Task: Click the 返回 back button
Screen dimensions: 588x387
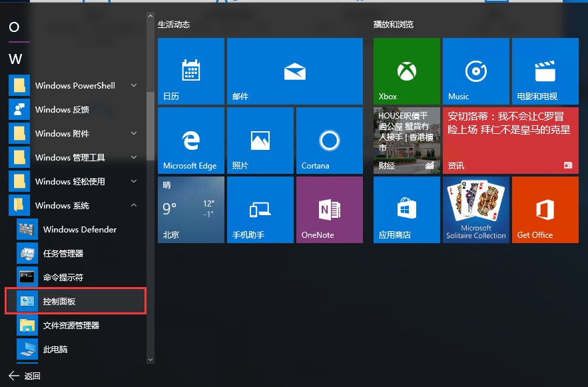Action: (x=25, y=376)
